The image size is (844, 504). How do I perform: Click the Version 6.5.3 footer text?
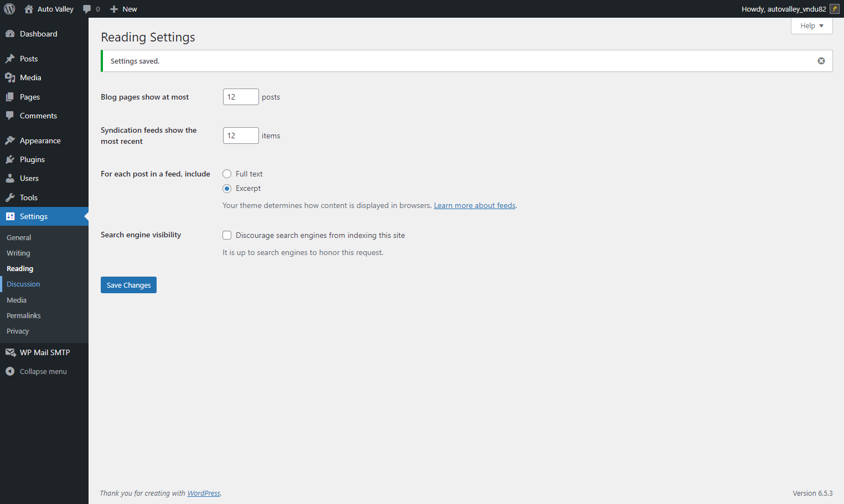[x=812, y=493]
